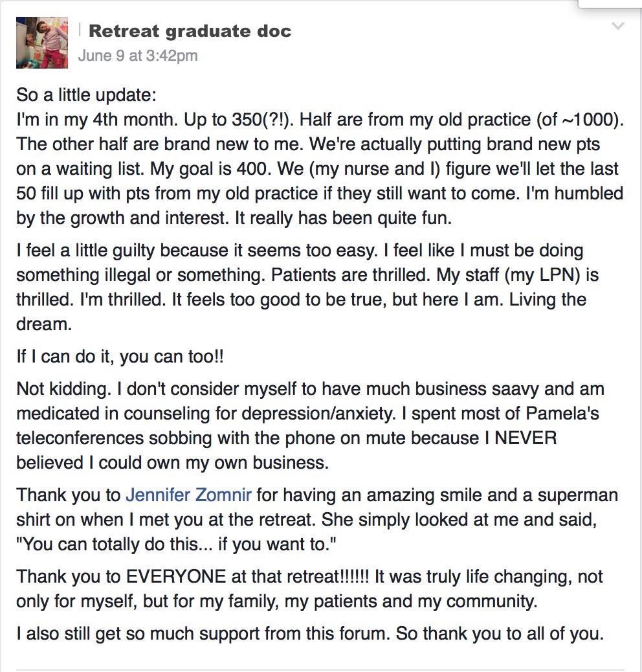Click the 'If I can do it, you can too!!' line
This screenshot has height=672, width=642.
click(x=120, y=357)
